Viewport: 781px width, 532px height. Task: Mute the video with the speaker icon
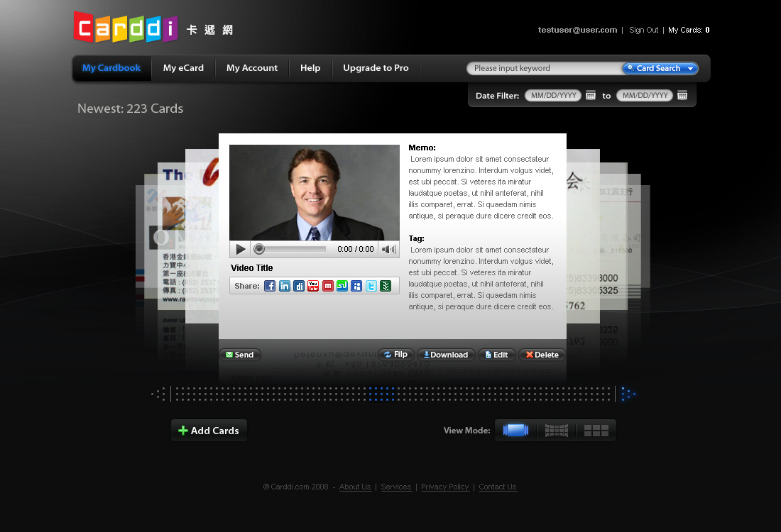coord(388,249)
